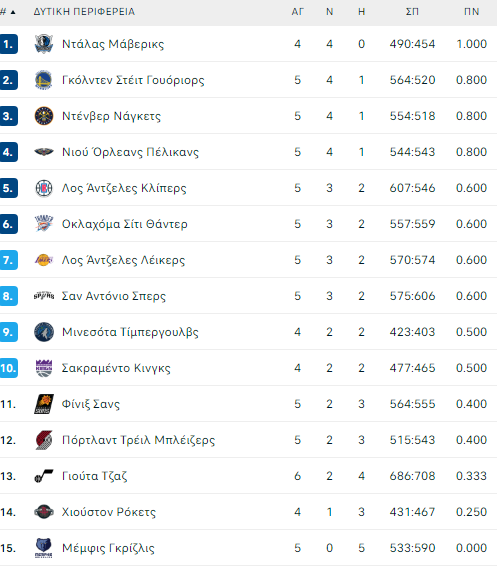Viewport: 497px width, 567px height.
Task: Click the Dallas Mavericks team logo
Action: tap(44, 44)
